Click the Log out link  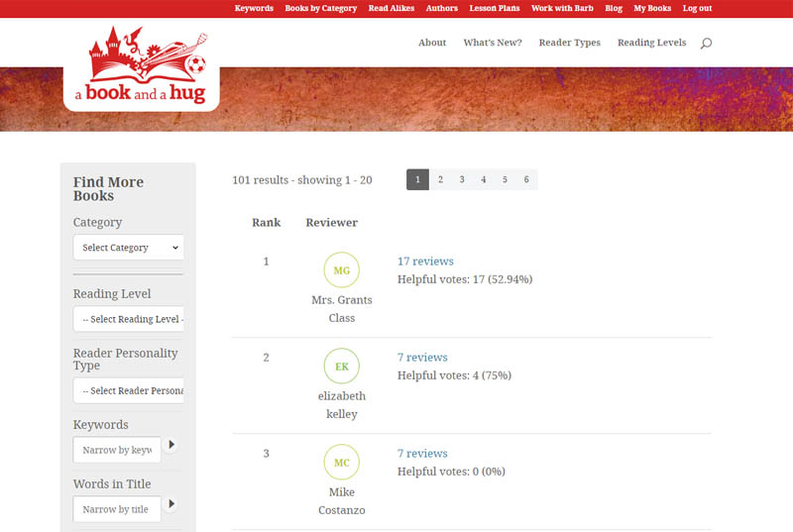697,9
